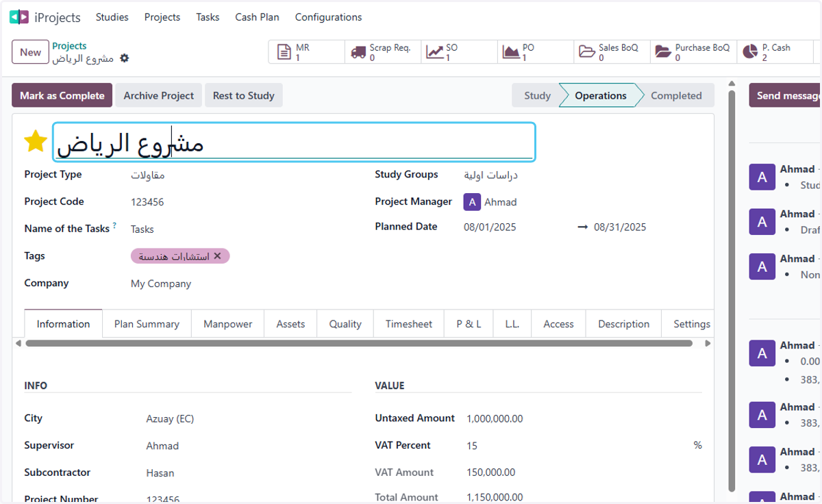Click the New button
The image size is (822, 504).
30,52
